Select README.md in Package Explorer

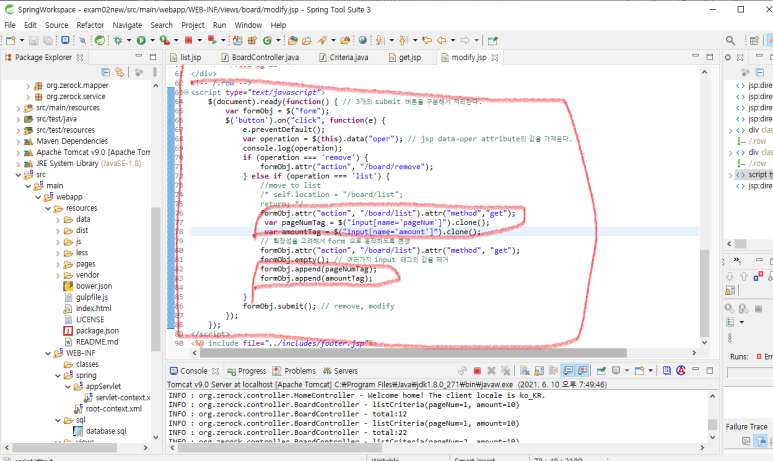coord(97,342)
